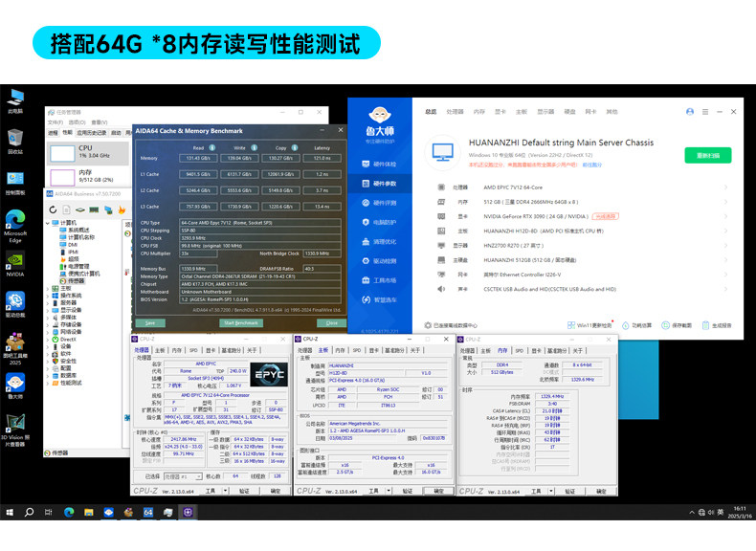The height and width of the screenshot is (551, 756).
Task: Click Close button in AIDA64 benchmark window
Action: click(x=332, y=322)
